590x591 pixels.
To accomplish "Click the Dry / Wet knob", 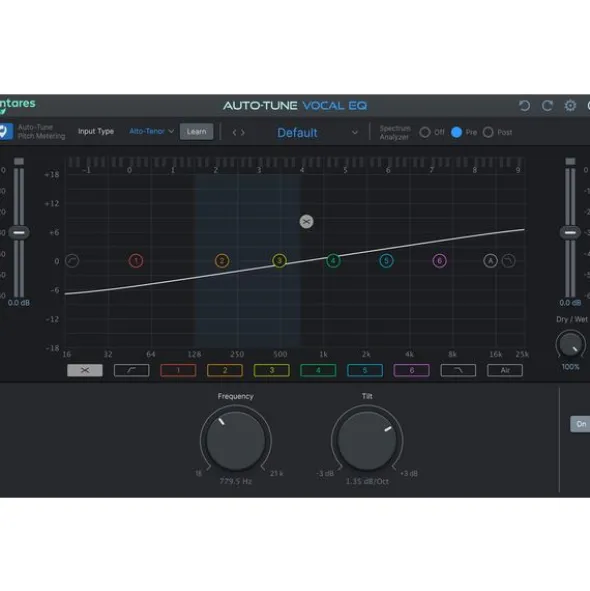I will (x=570, y=344).
